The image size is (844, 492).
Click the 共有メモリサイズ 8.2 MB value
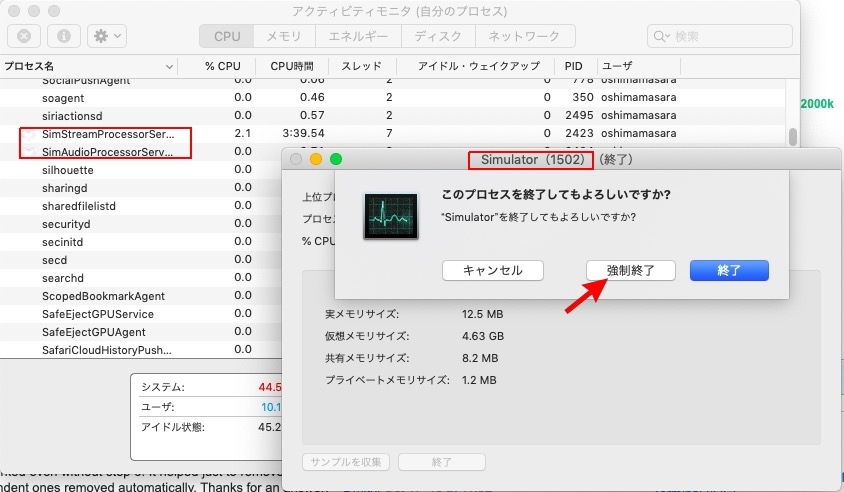click(480, 358)
